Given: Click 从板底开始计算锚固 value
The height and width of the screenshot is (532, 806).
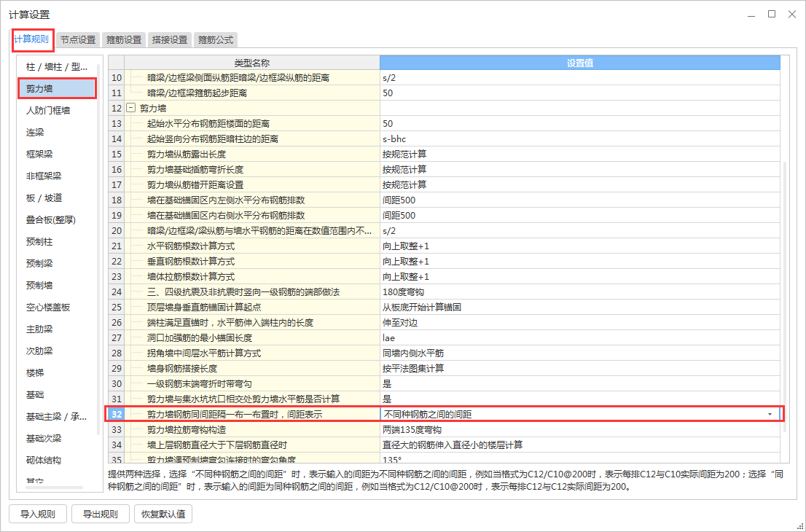Looking at the screenshot, I should tap(580, 308).
